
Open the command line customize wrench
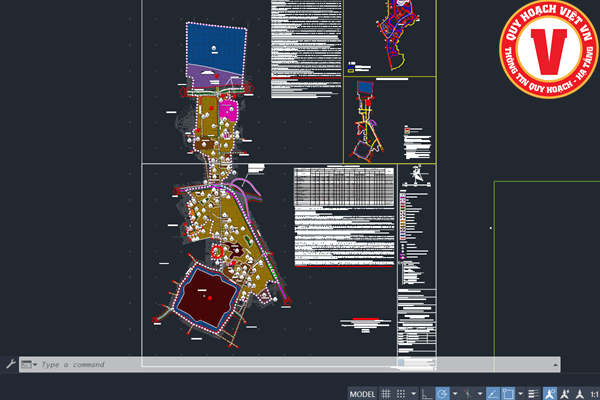tap(11, 364)
